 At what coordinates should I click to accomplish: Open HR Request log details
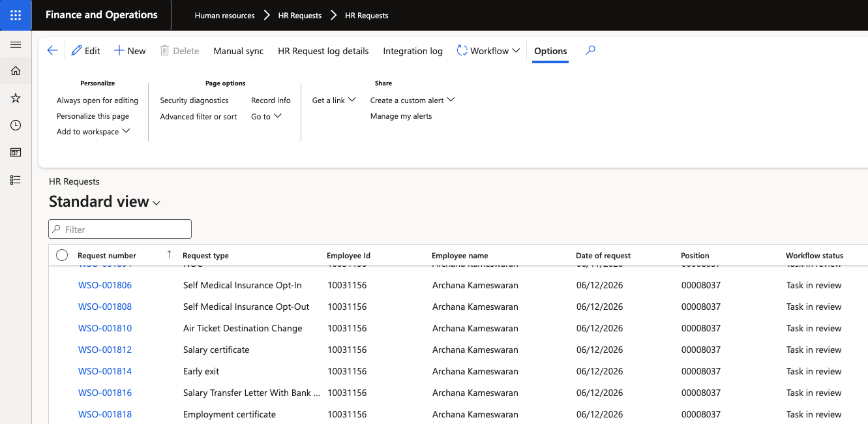(323, 51)
